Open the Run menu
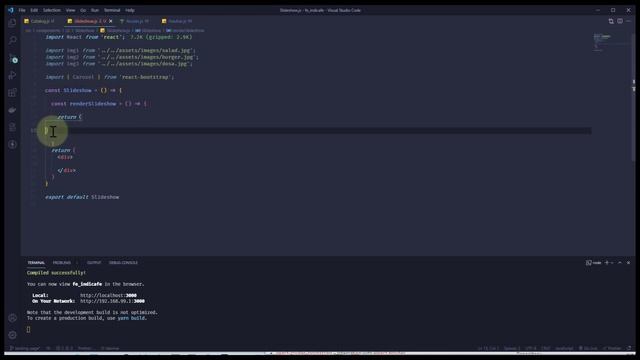The width and height of the screenshot is (640, 360). coord(95,10)
